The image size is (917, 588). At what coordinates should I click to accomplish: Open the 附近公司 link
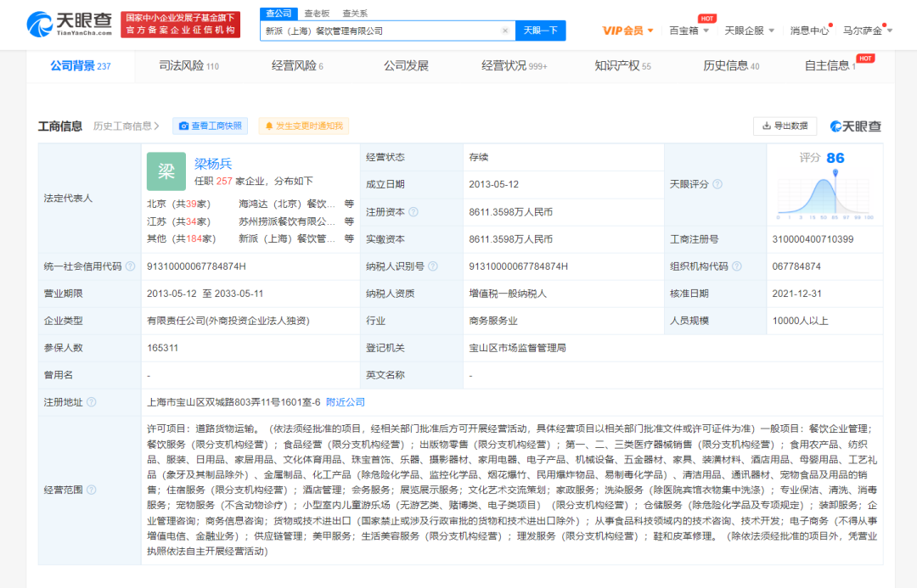tap(346, 402)
